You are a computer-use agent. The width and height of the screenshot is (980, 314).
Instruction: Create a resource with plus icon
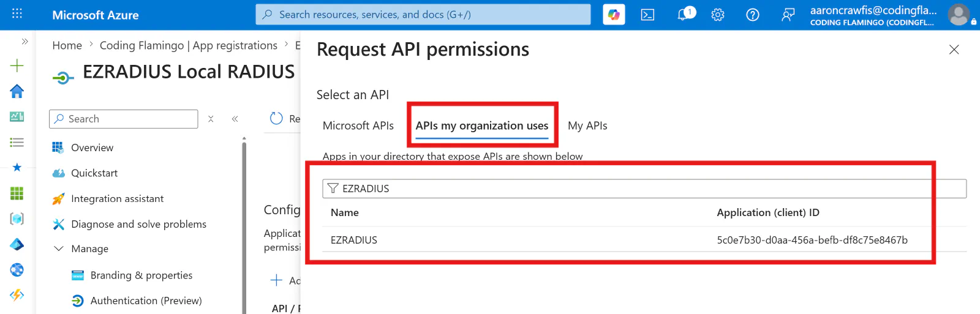point(17,65)
